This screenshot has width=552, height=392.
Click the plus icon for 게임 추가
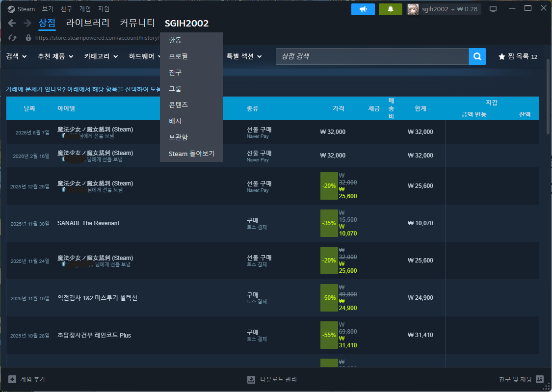point(12,379)
